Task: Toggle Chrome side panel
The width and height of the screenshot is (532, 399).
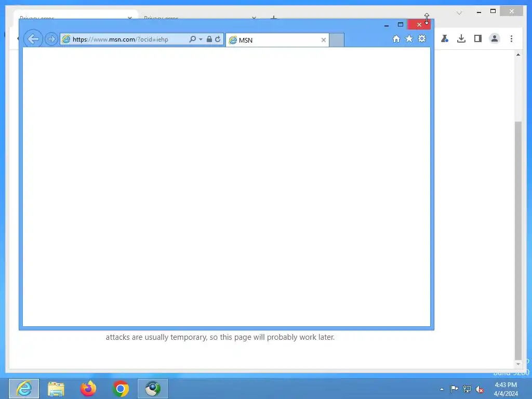Action: pyautogui.click(x=478, y=38)
